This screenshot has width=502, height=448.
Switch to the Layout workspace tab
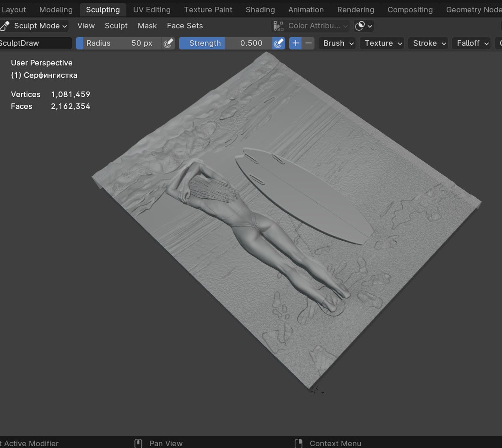pos(13,10)
